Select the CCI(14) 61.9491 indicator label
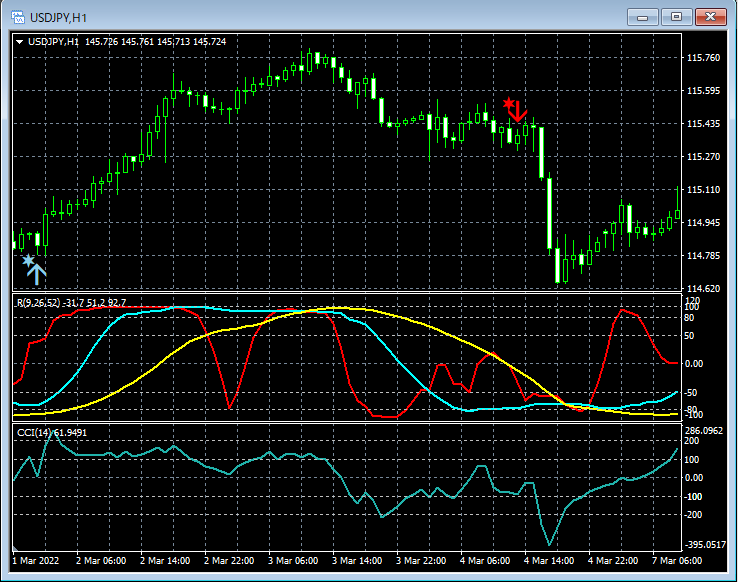The height and width of the screenshot is (582, 739). pos(52,433)
